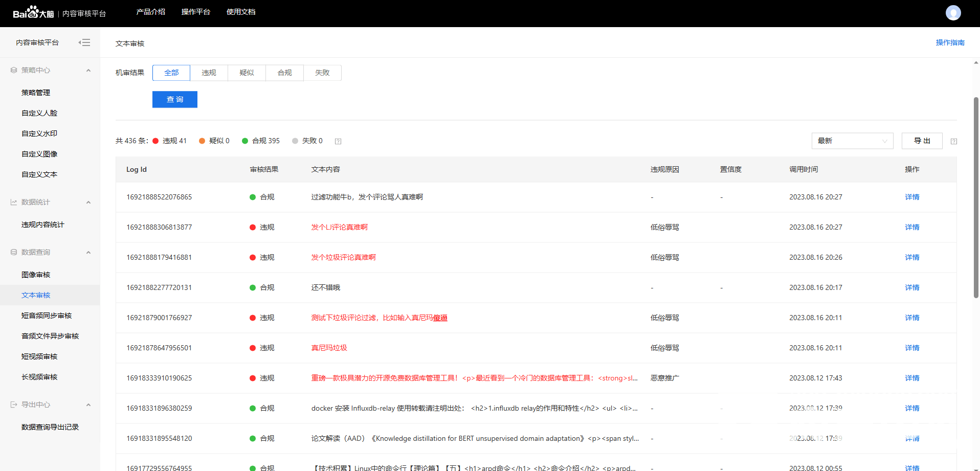Open the 操作平台 top menu
The height and width of the screenshot is (471, 980).
pyautogui.click(x=195, y=12)
